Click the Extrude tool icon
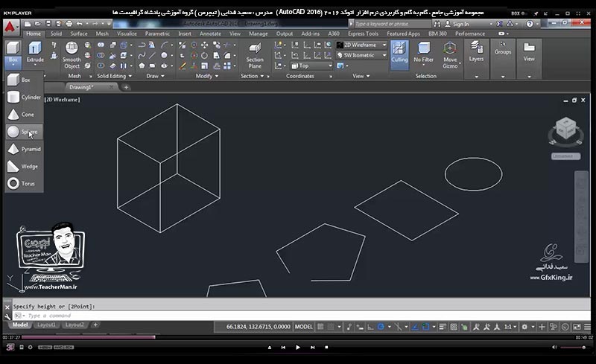Image resolution: width=596 pixels, height=364 pixels. tap(35, 48)
